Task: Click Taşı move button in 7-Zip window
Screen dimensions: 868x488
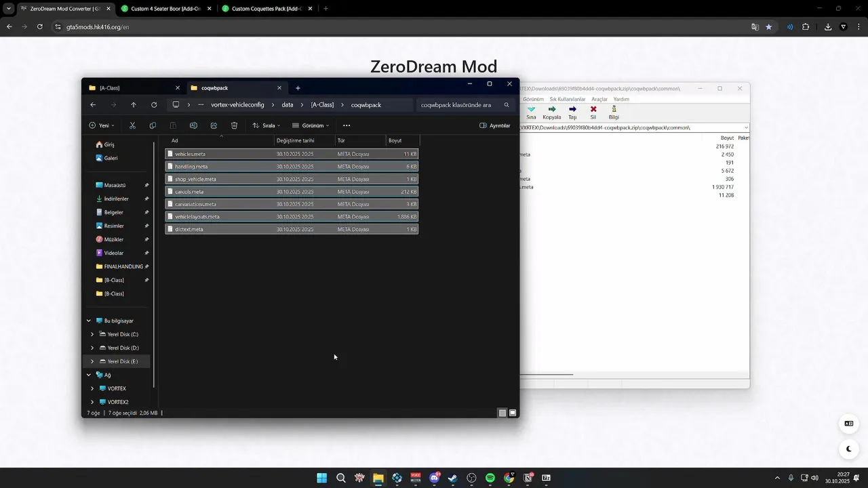Action: (572, 113)
